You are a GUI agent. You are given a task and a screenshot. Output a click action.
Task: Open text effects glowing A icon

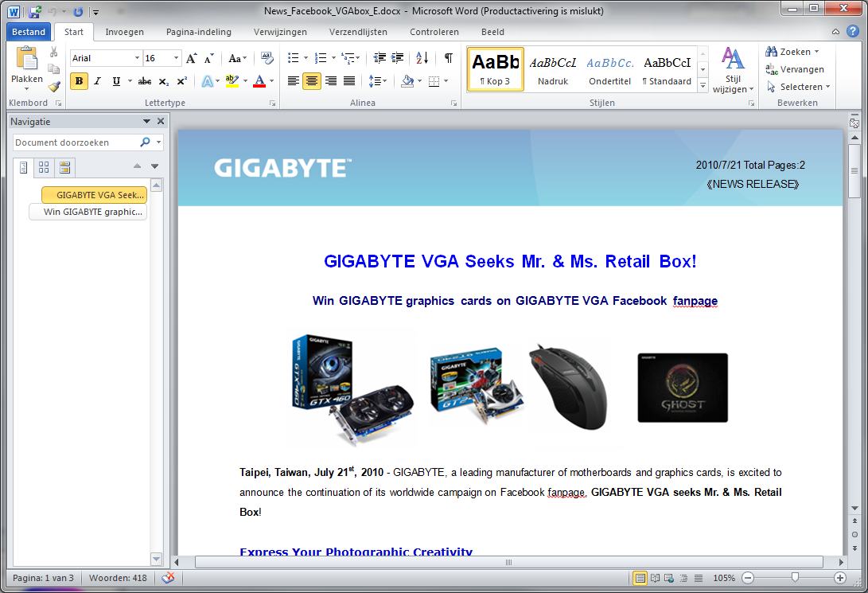[x=208, y=81]
